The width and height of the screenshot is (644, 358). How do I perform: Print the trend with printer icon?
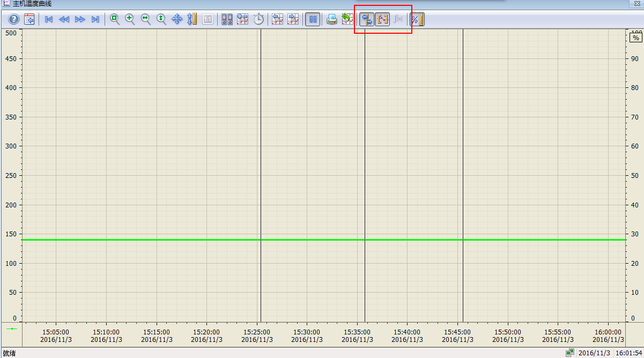(332, 20)
